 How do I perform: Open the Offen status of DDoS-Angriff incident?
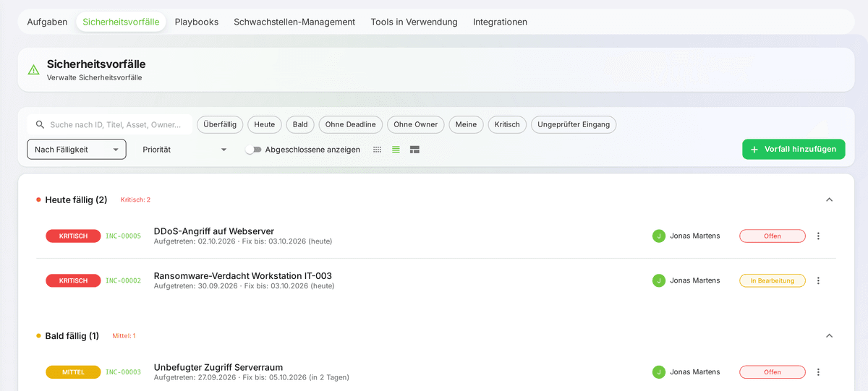[773, 236]
